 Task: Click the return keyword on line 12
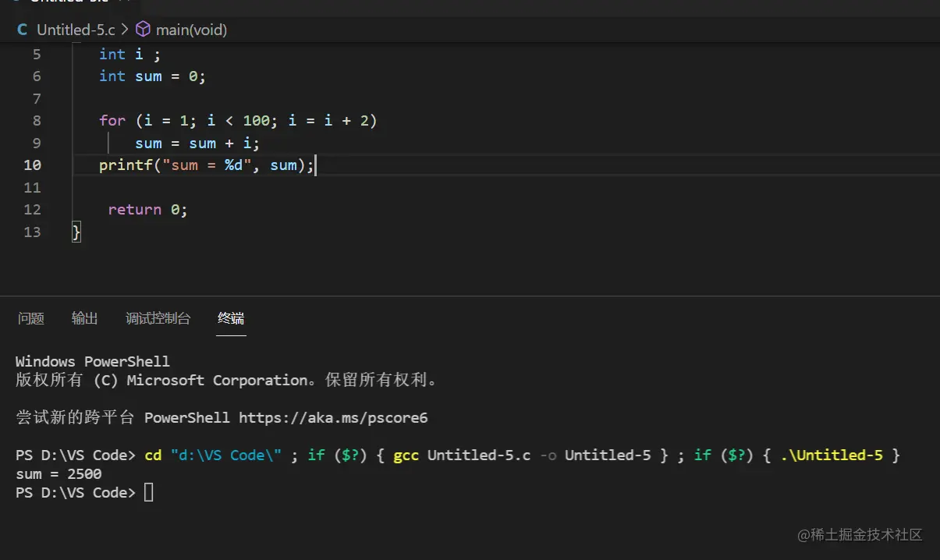coord(134,209)
